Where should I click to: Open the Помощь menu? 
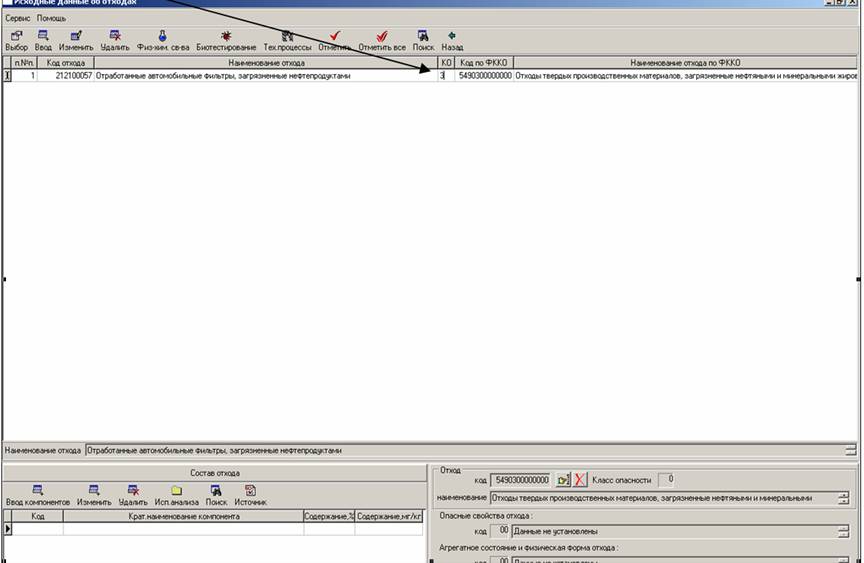(x=51, y=18)
